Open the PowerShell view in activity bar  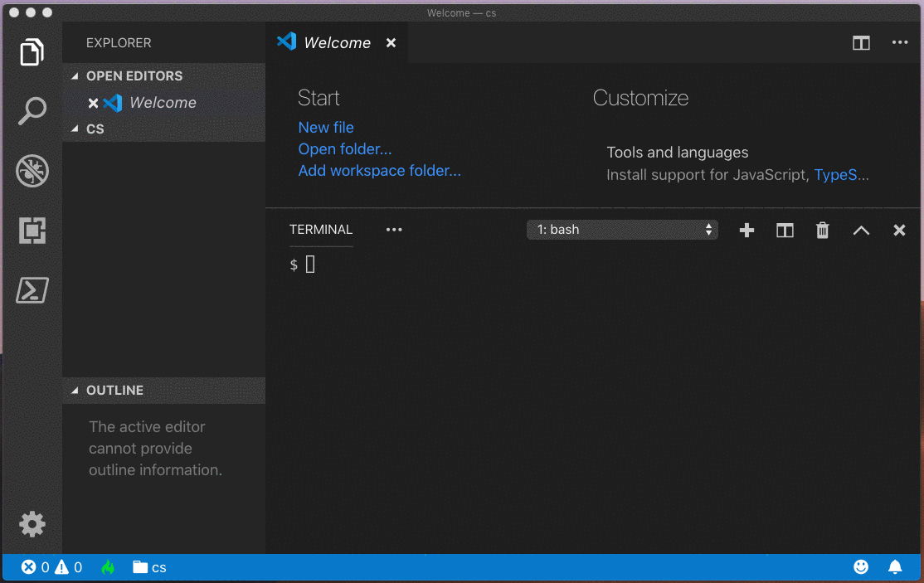click(x=32, y=290)
